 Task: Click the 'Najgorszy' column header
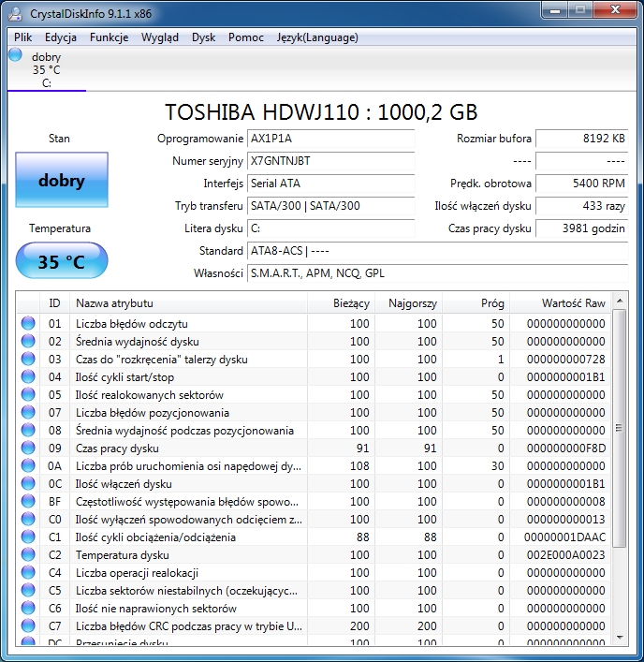(408, 303)
